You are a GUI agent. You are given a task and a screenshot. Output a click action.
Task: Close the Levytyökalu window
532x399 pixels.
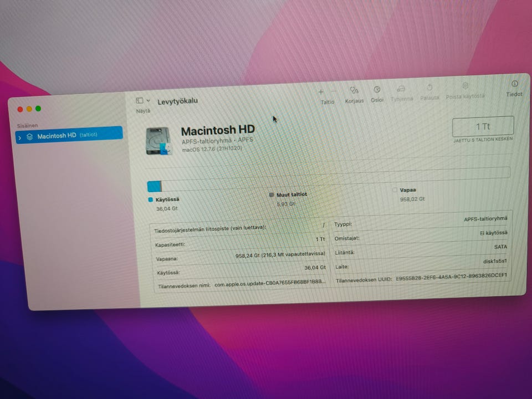point(20,109)
